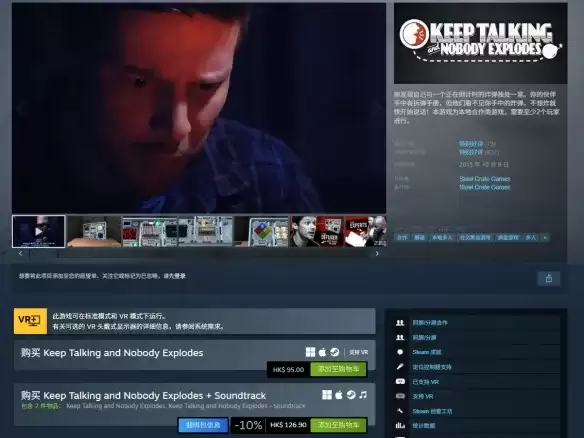The width and height of the screenshot is (584, 438).
Task: Open the recent reviews 特别好评 link
Action: tap(471, 144)
